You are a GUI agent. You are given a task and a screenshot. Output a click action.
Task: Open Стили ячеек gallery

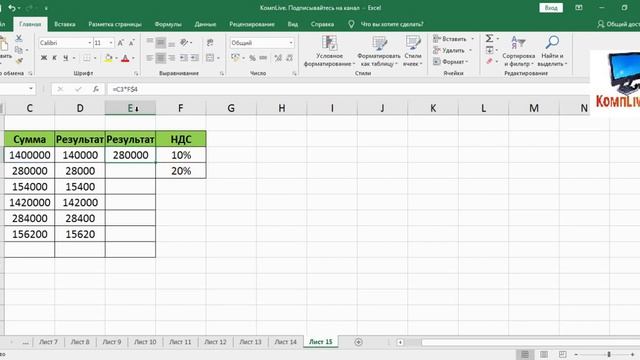(413, 51)
